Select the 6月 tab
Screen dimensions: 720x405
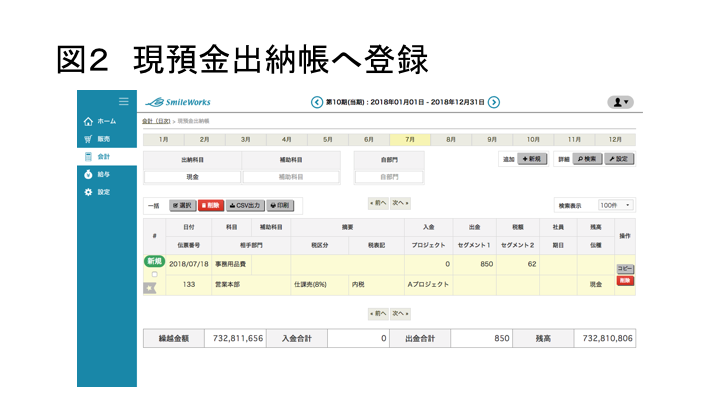tap(369, 140)
